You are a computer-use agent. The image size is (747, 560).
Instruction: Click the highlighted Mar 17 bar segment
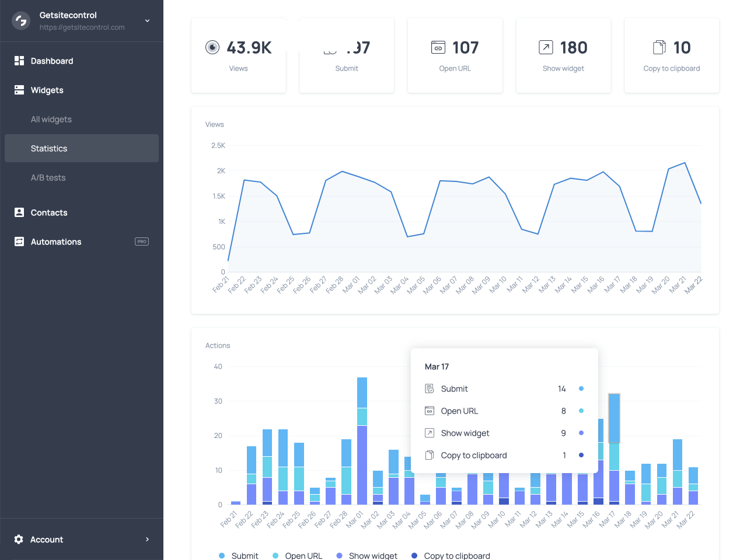pyautogui.click(x=614, y=418)
